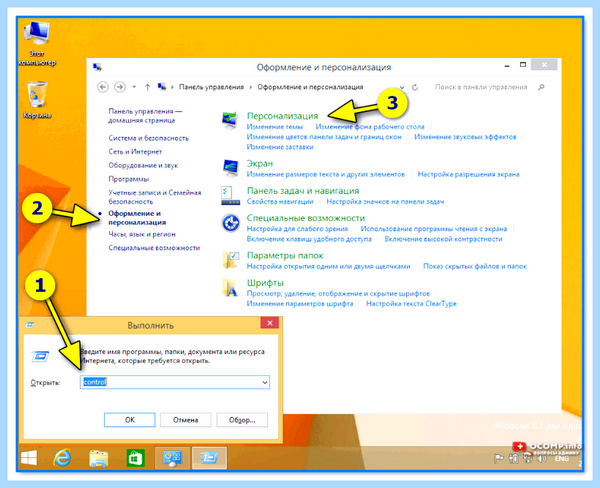The height and width of the screenshot is (488, 600).
Task: Click Изменение цветов панели задач link
Action: [x=324, y=137]
